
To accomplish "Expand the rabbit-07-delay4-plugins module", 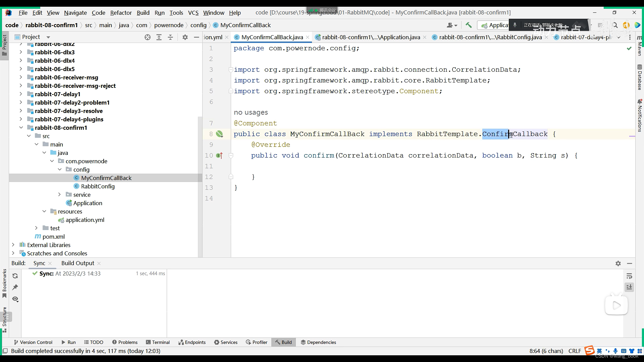I will click(x=21, y=119).
